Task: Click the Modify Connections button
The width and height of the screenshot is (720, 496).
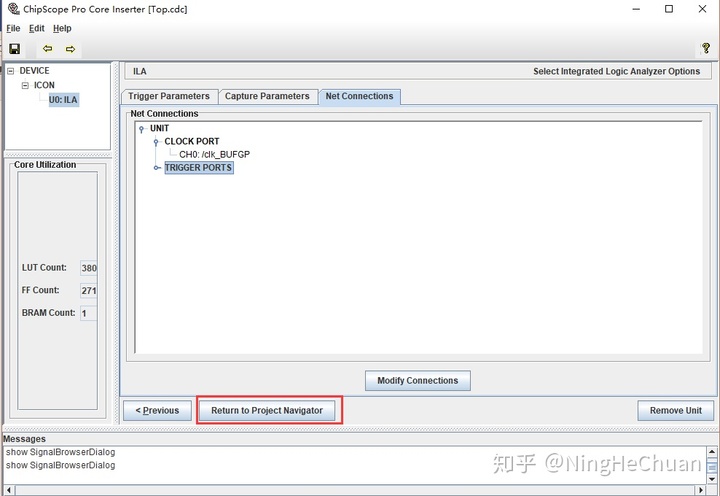Action: pyautogui.click(x=418, y=381)
